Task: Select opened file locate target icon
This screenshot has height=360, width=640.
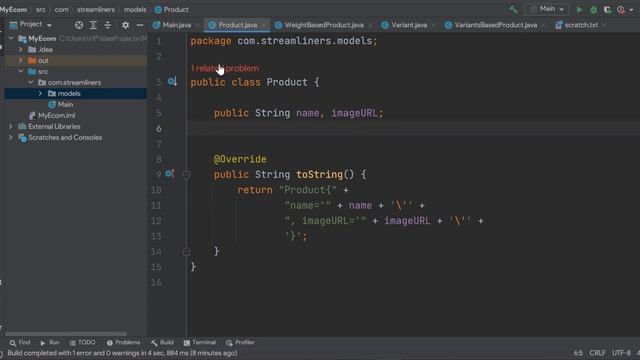Action: click(79, 25)
